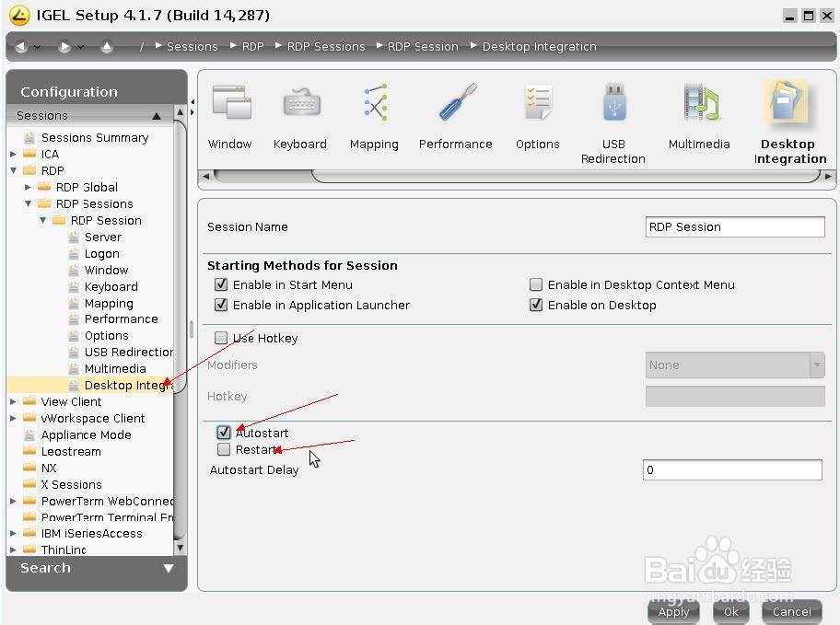Expand the RDP Global node
This screenshot has height=625, width=840.
point(28,187)
